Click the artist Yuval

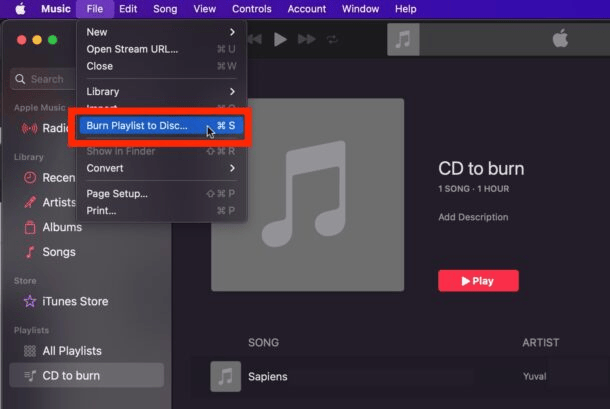[535, 376]
